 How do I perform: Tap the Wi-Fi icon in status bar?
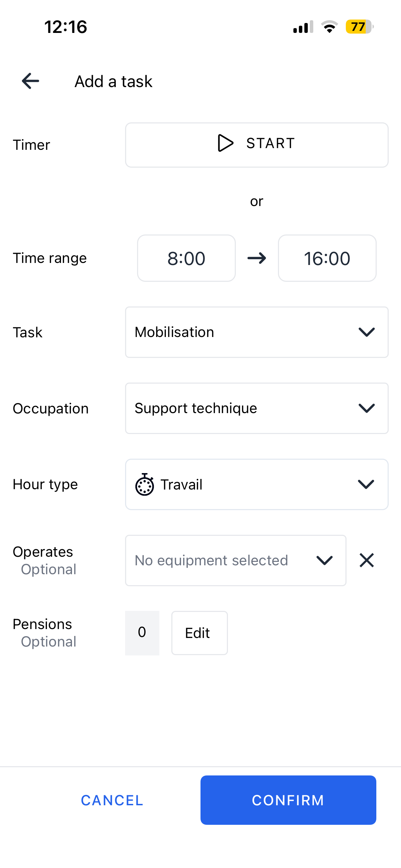point(329,27)
